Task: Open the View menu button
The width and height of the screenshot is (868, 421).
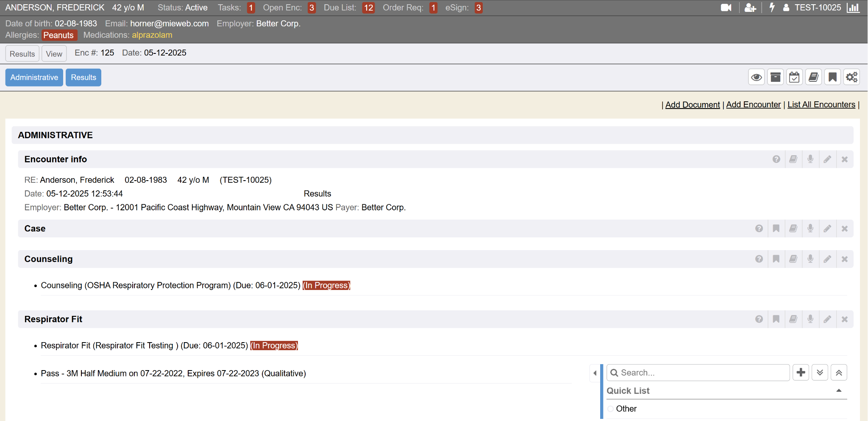Action: click(x=54, y=54)
